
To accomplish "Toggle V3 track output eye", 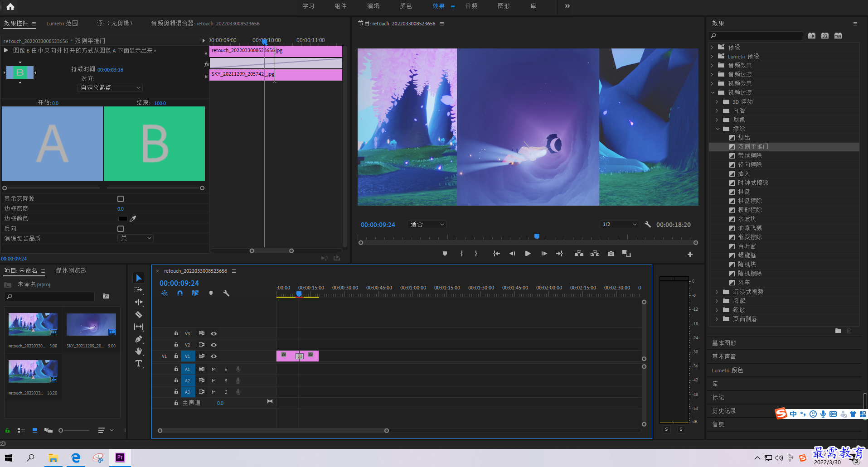I will 213,333.
